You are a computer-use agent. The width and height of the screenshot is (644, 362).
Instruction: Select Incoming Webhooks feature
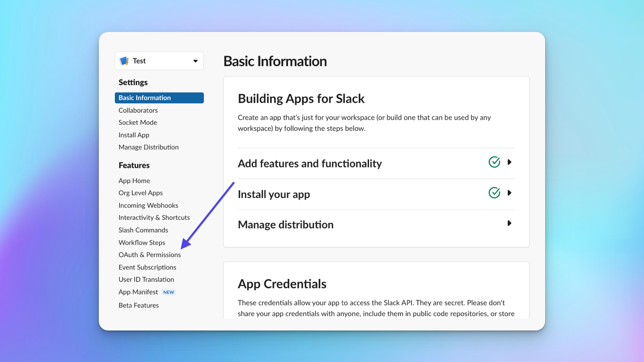pos(148,205)
